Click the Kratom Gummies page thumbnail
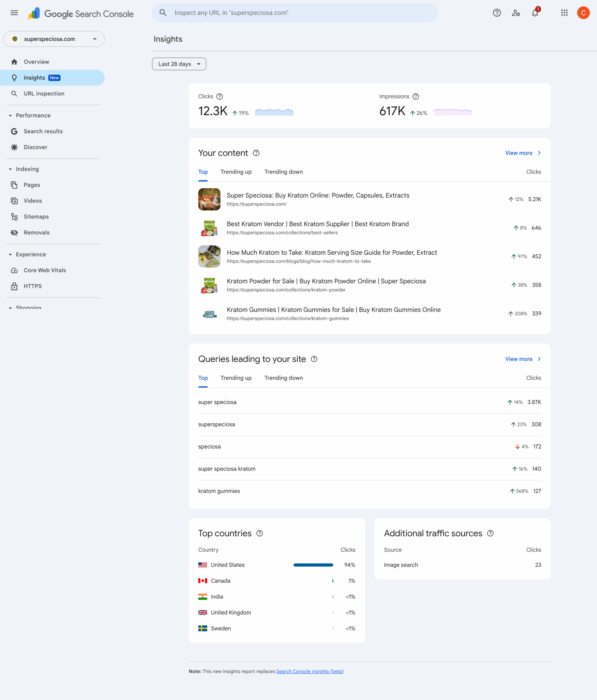Image resolution: width=597 pixels, height=700 pixels. click(x=209, y=314)
